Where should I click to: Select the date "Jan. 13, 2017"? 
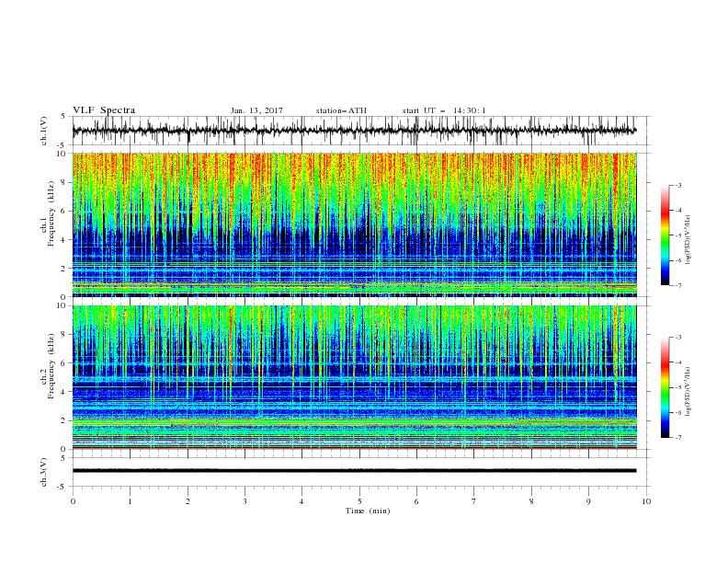pyautogui.click(x=256, y=110)
